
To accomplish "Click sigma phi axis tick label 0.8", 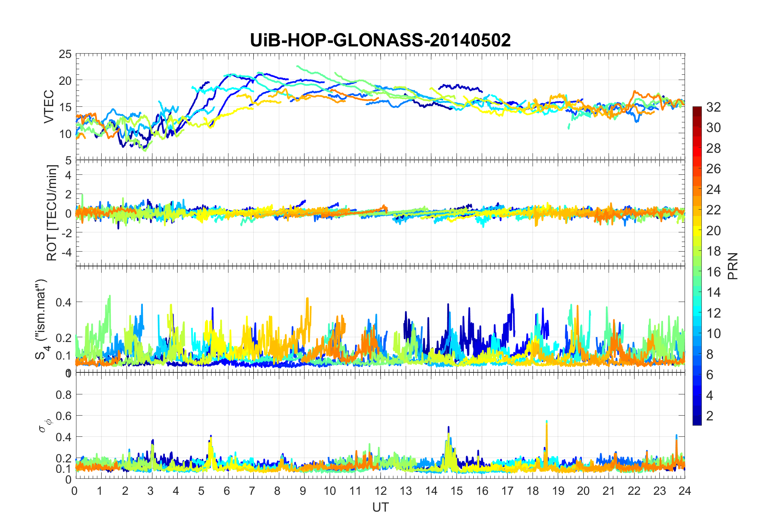I will 64,395.
